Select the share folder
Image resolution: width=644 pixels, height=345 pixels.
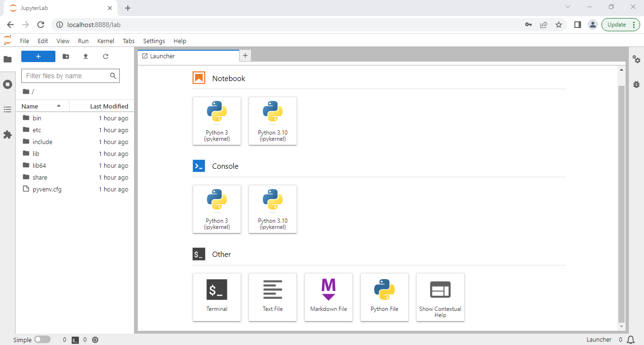click(x=75, y=177)
